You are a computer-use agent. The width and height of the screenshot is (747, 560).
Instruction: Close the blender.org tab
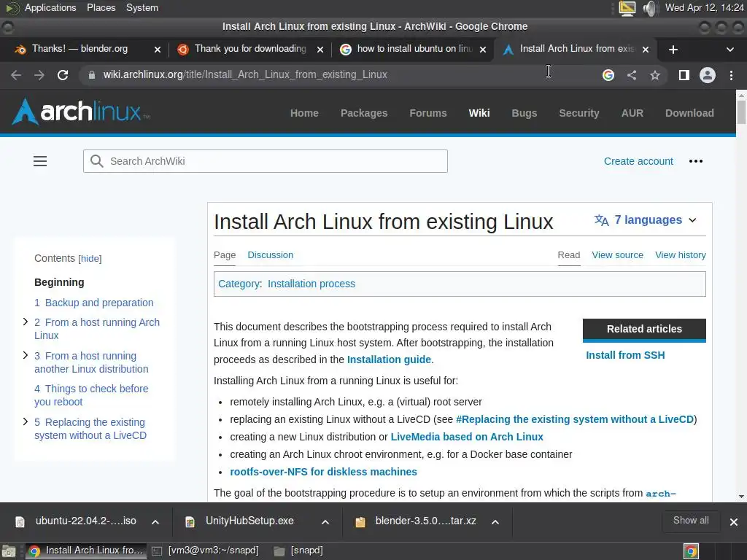pos(158,50)
